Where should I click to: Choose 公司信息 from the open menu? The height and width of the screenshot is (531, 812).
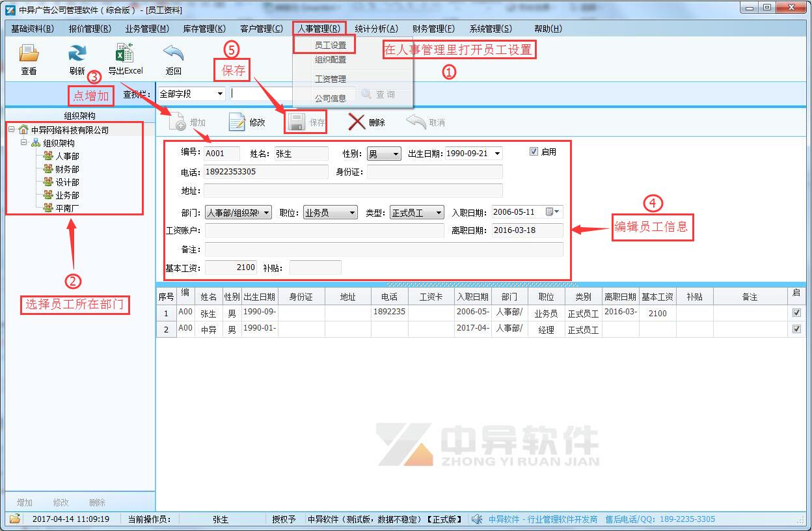[331, 99]
